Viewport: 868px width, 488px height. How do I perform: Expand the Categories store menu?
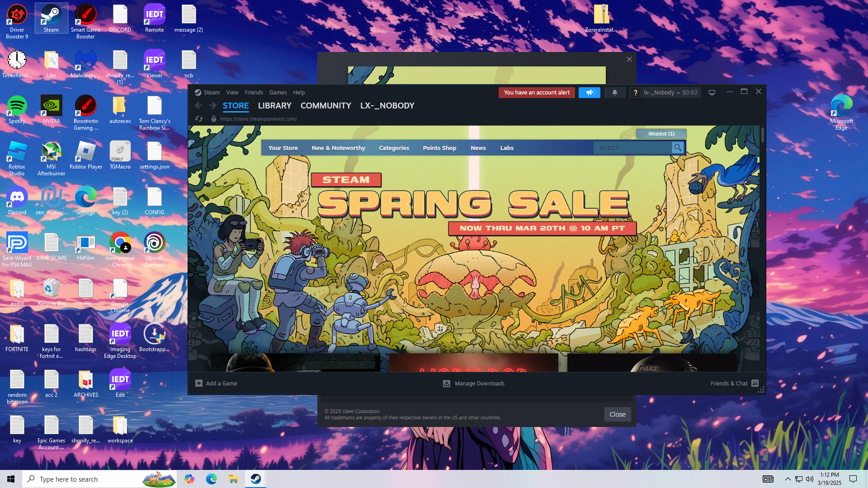pyautogui.click(x=394, y=148)
